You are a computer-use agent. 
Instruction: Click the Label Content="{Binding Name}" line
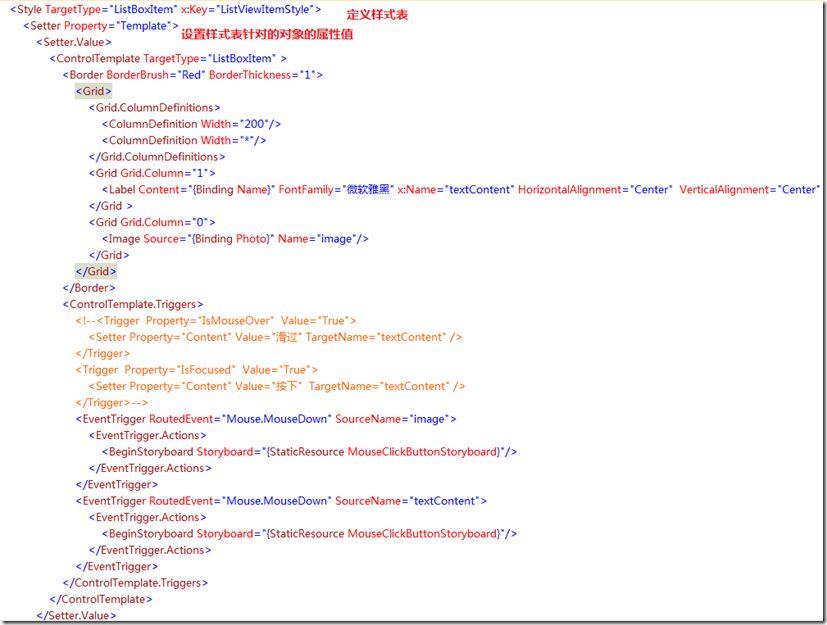coord(461,189)
